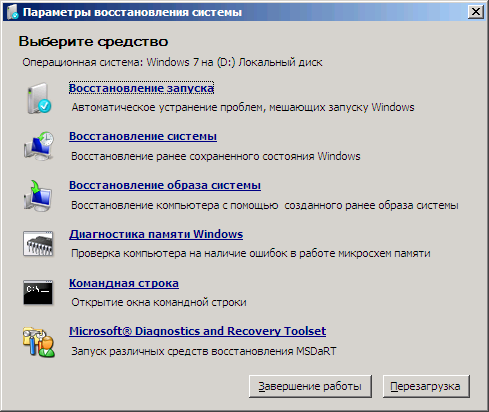The width and height of the screenshot is (489, 412).
Task: Click the System Image Recovery icon
Action: click(x=38, y=195)
